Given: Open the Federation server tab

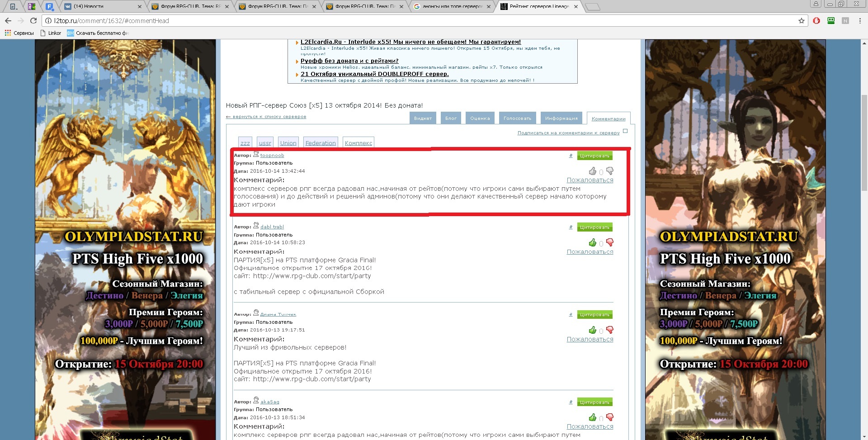Looking at the screenshot, I should click(321, 142).
